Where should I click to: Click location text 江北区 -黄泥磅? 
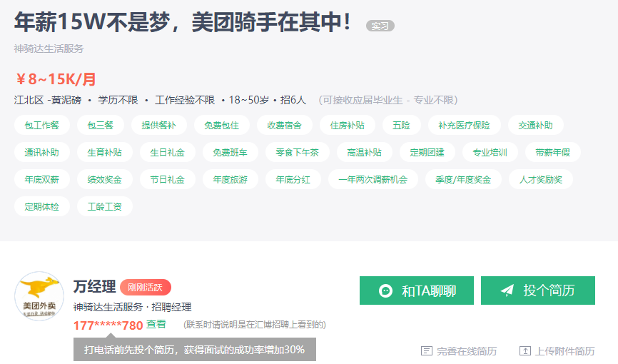click(48, 100)
